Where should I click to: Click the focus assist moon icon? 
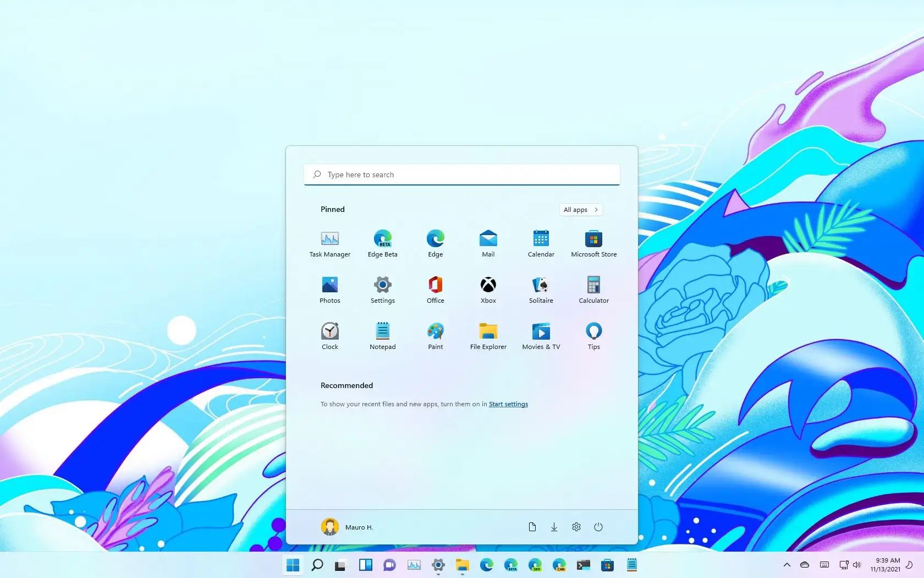tap(910, 565)
